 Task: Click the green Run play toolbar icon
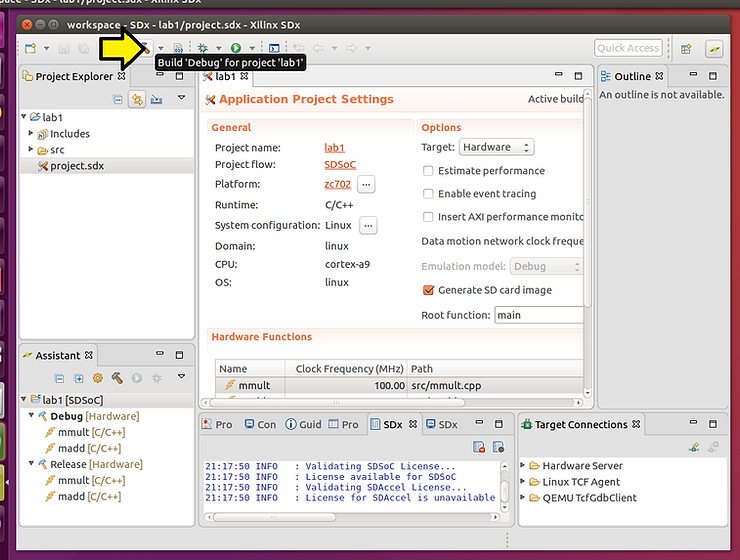point(236,48)
